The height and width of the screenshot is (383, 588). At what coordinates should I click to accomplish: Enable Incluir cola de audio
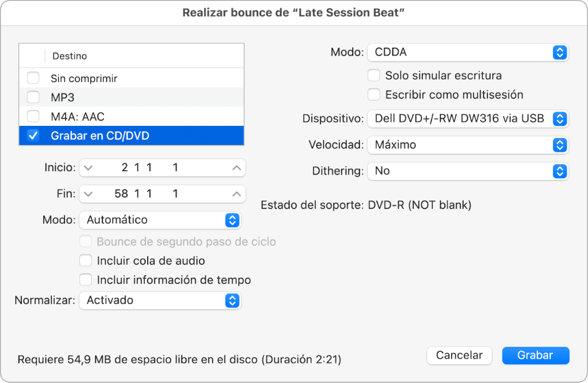(x=86, y=260)
